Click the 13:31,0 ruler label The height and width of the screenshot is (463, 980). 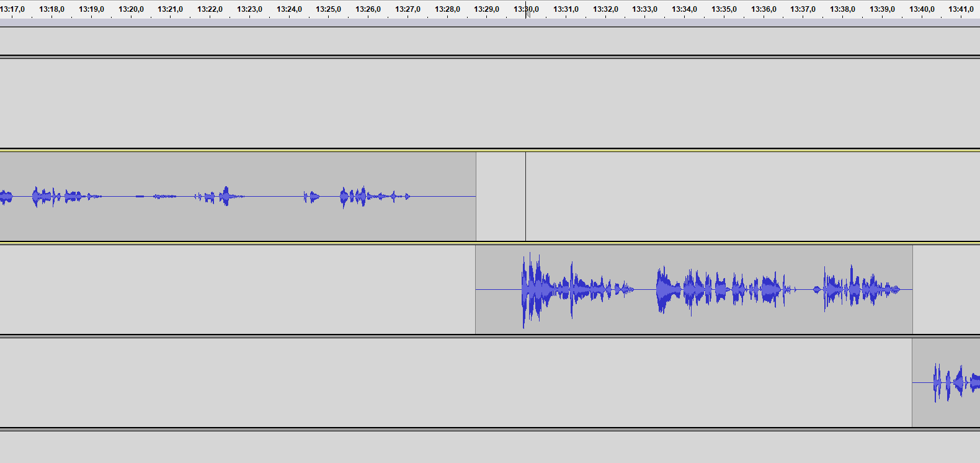(566, 9)
